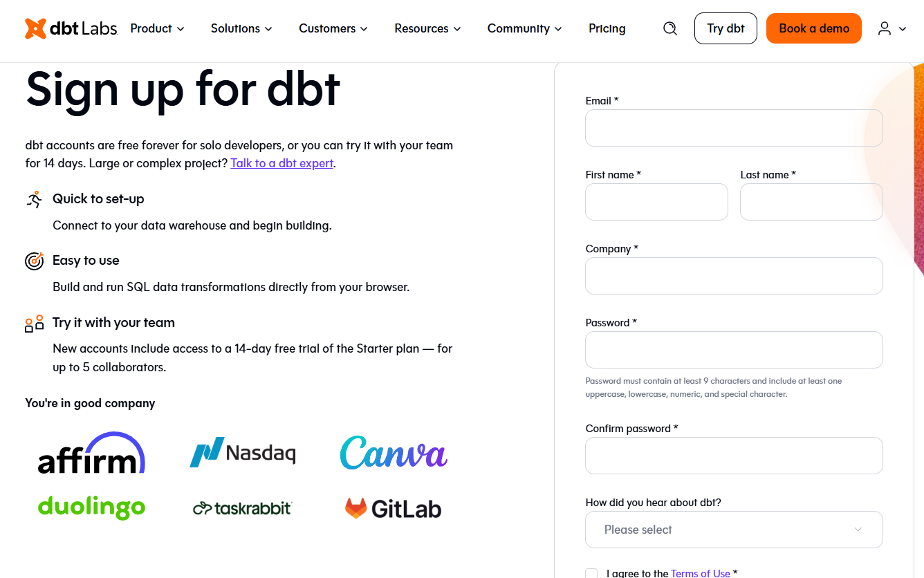Click the 'Book a demo' button
Screen dimensions: 924x578
[x=813, y=28]
